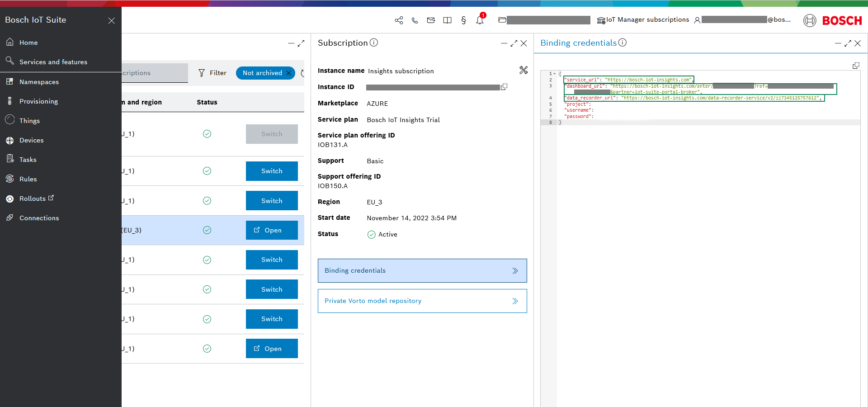The height and width of the screenshot is (407, 868).
Task: Click the Bosch logo
Action: click(x=833, y=20)
